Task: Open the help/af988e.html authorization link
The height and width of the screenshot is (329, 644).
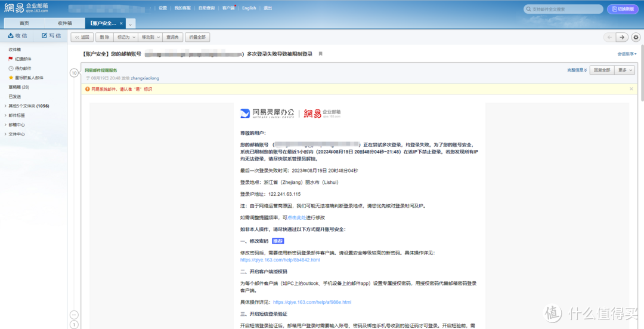Action: click(312, 302)
